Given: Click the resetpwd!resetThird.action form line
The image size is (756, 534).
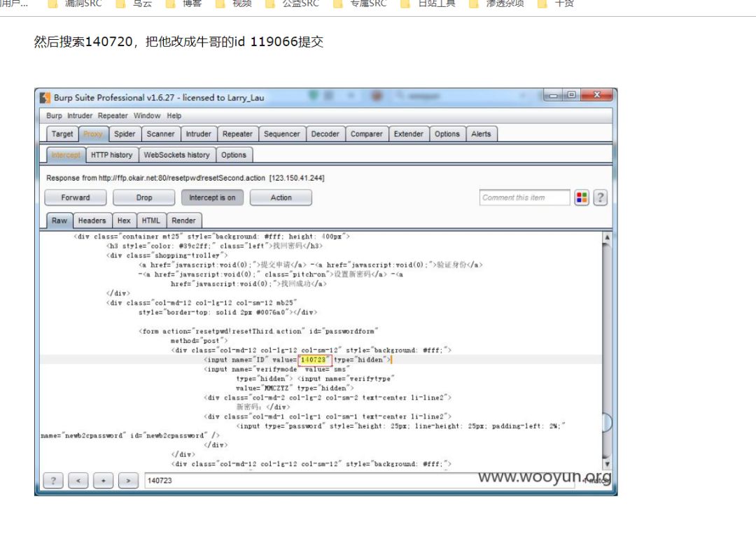Looking at the screenshot, I should coord(260,331).
